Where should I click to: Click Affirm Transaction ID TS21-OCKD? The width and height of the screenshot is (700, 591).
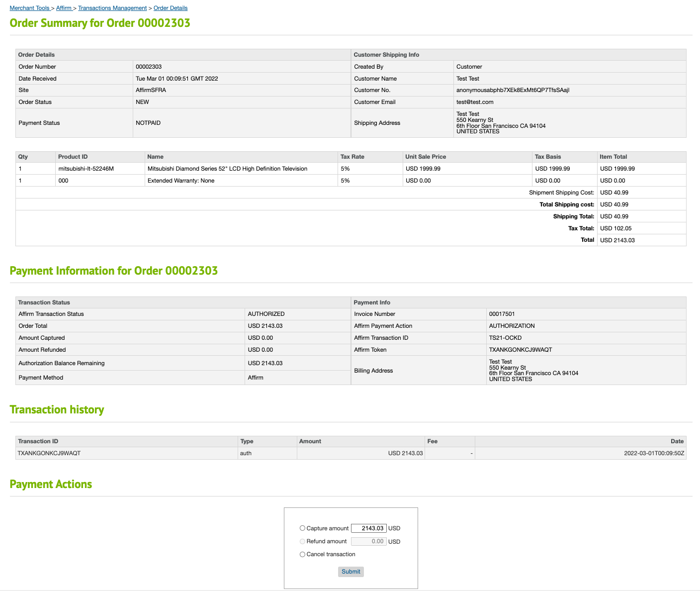(x=506, y=338)
